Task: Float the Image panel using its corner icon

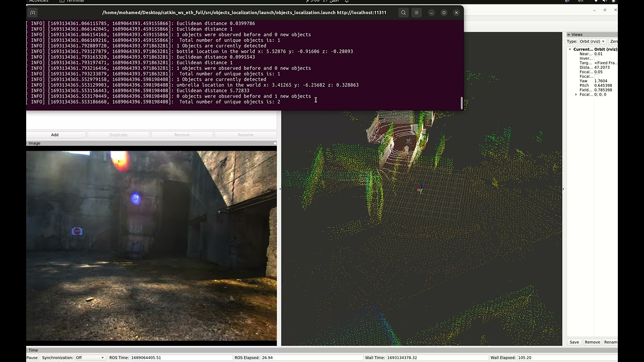Action: coord(275,143)
